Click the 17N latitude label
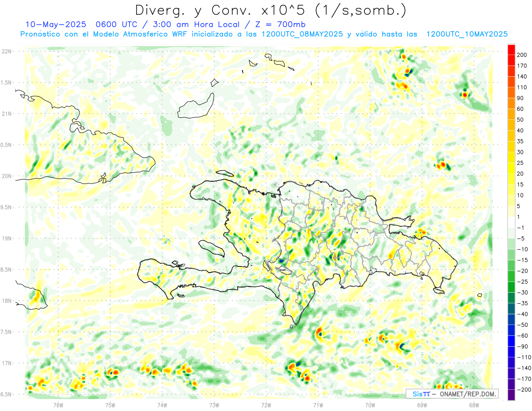 click(7, 363)
